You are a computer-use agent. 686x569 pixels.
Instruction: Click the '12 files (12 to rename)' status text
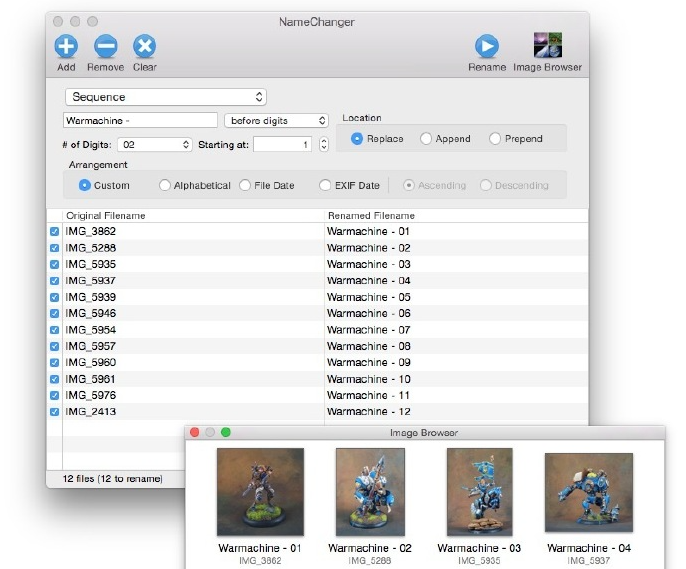point(112,479)
